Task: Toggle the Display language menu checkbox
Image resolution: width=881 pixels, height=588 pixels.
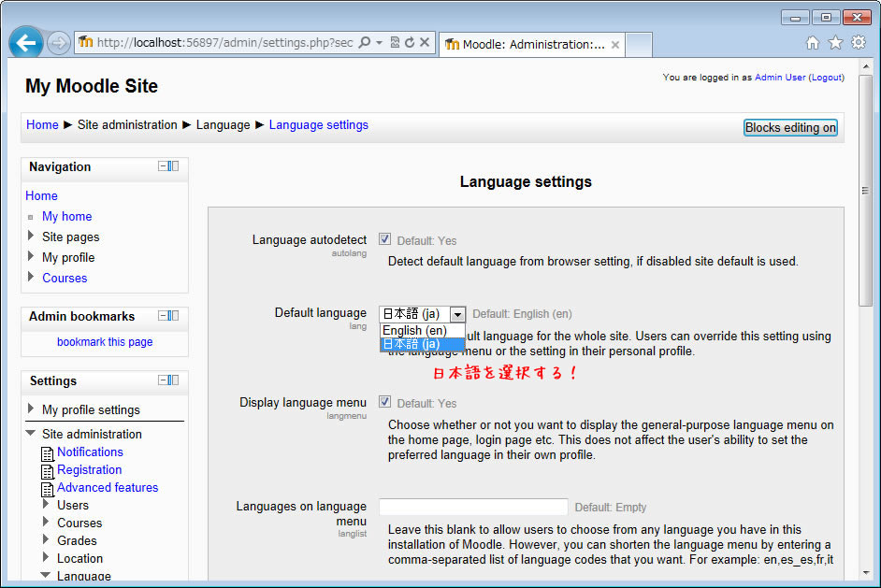Action: click(x=384, y=402)
